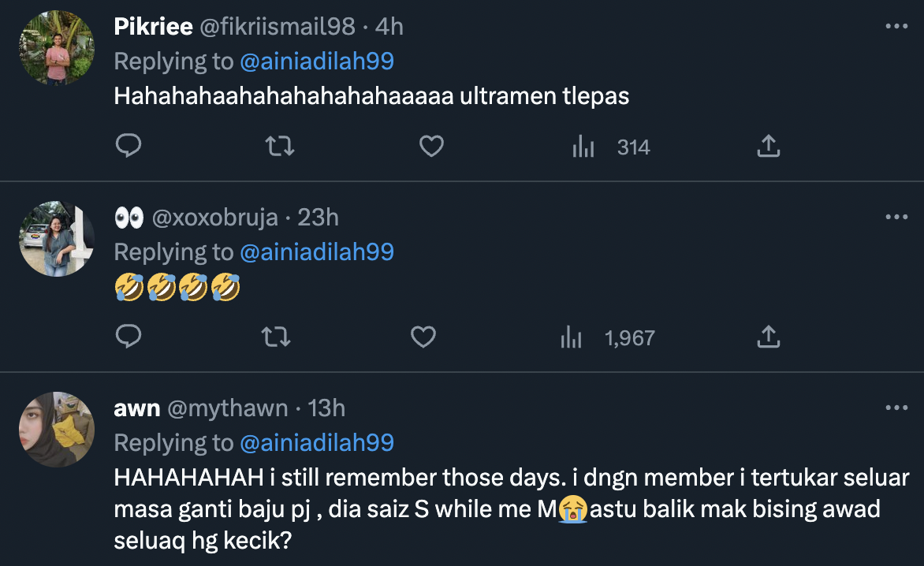This screenshot has height=566, width=924.
Task: Reply to xoxobruja's emoji tweet
Action: tap(128, 337)
